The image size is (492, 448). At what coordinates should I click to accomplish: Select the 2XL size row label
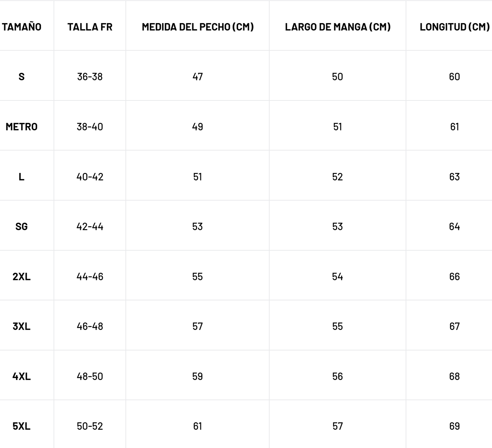coord(22,276)
